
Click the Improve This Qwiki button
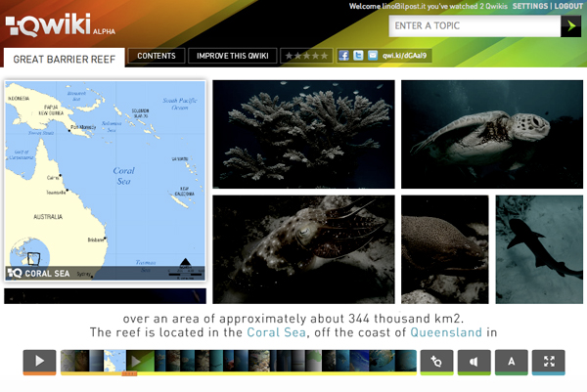[x=232, y=57]
